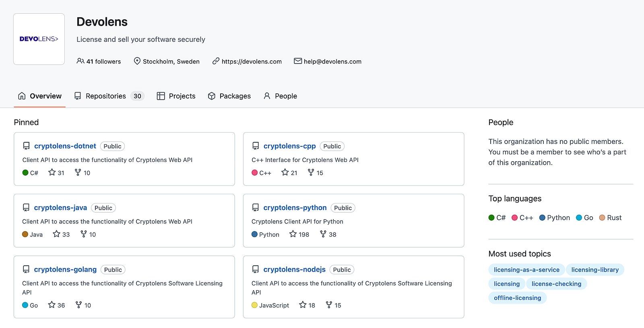Open cryptolens-cpp repository
The width and height of the screenshot is (644, 328).
click(289, 146)
